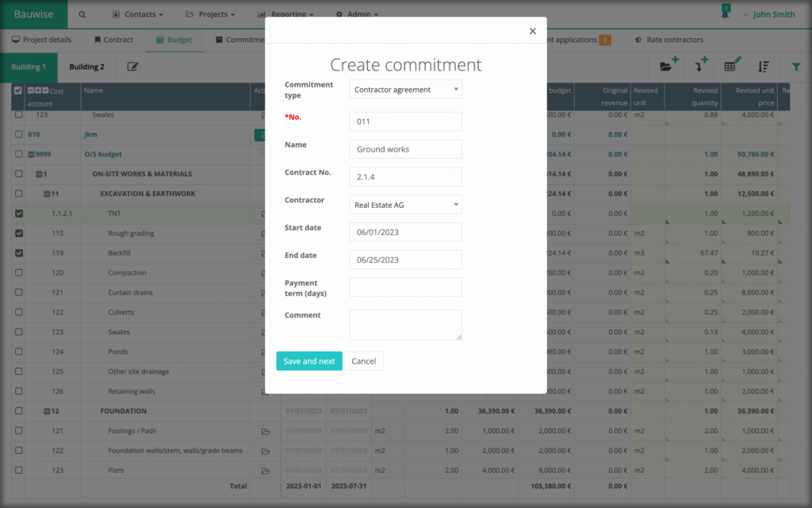Click the Bauwise logo
The image size is (812, 508).
[x=33, y=14]
